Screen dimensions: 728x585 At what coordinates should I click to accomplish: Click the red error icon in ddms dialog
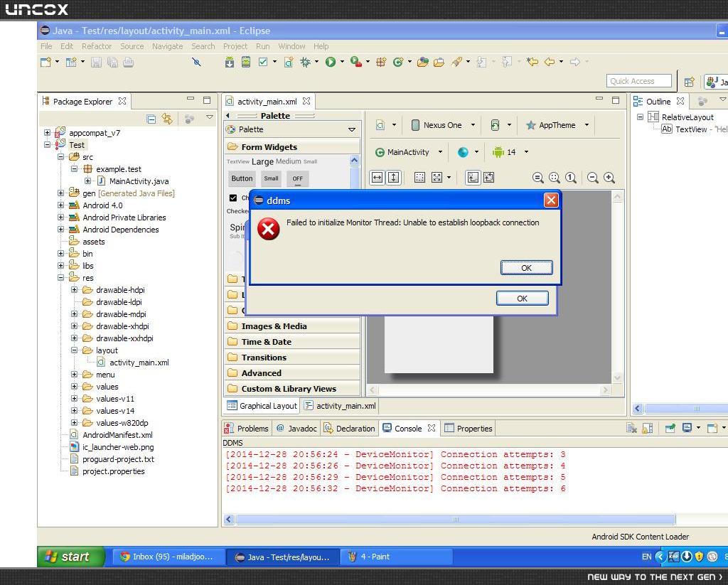tap(268, 229)
